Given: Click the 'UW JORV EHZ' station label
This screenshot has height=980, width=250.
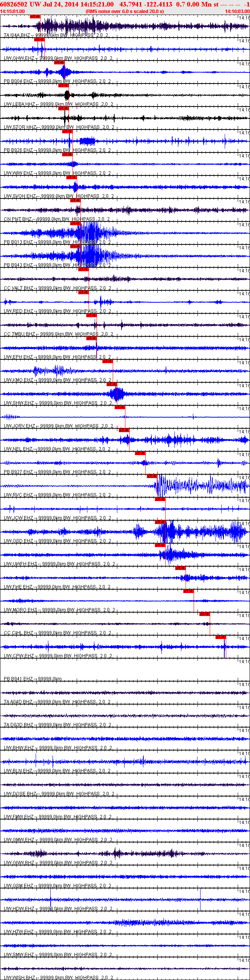Looking at the screenshot, I should (x=19, y=426).
